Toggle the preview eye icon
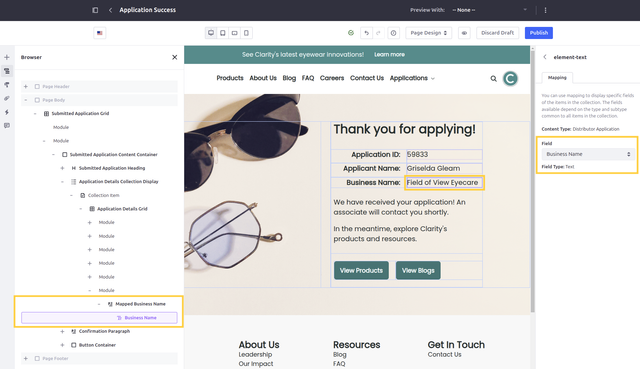This screenshot has width=640, height=369. (x=464, y=33)
